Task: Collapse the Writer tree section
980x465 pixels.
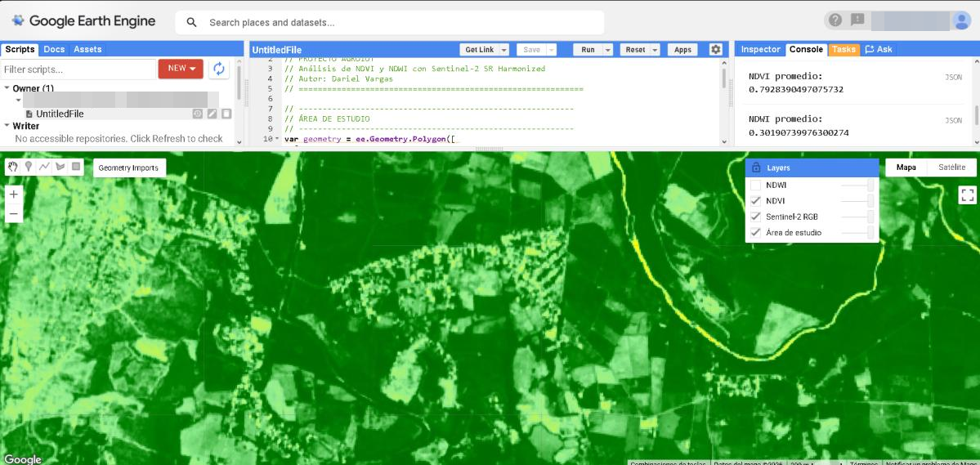Action: (x=7, y=126)
